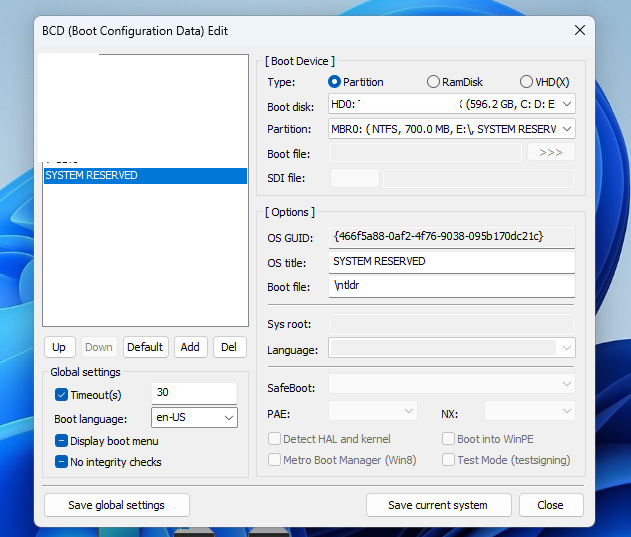Click the Sys root field
Screen dimensions: 631x537
(452, 324)
